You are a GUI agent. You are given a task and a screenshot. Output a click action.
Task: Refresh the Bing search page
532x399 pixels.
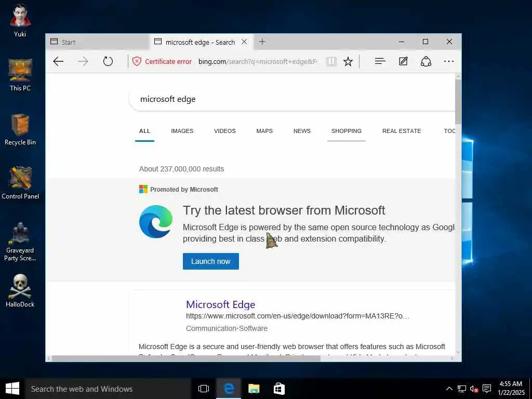coord(108,61)
